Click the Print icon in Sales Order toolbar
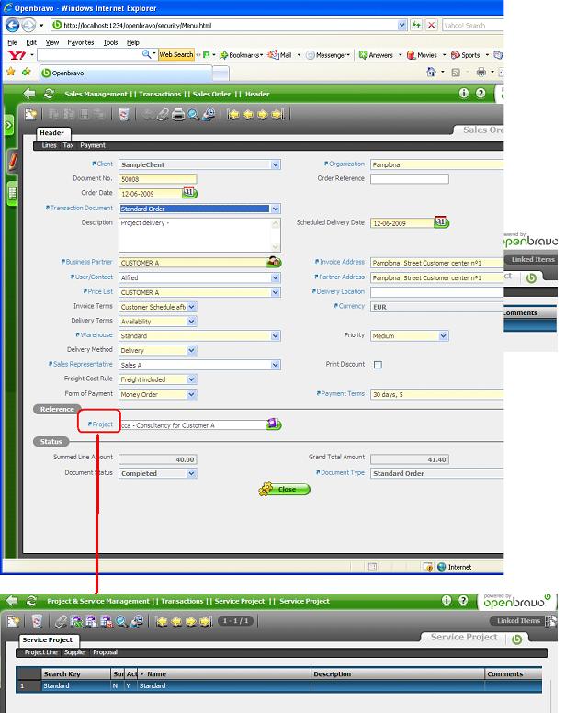The image size is (588, 713). 178,114
